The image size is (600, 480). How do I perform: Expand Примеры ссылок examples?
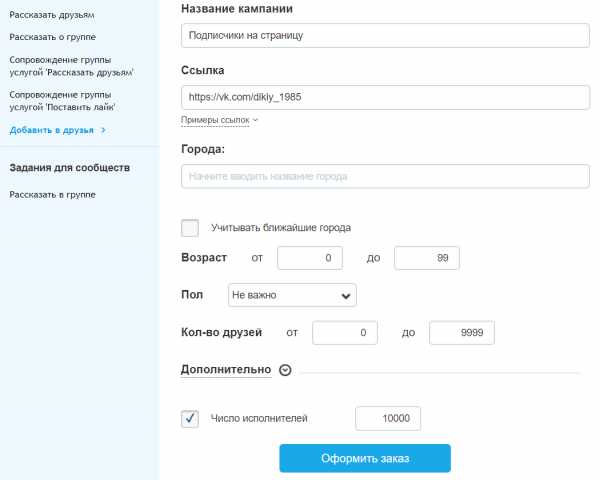pos(215,120)
